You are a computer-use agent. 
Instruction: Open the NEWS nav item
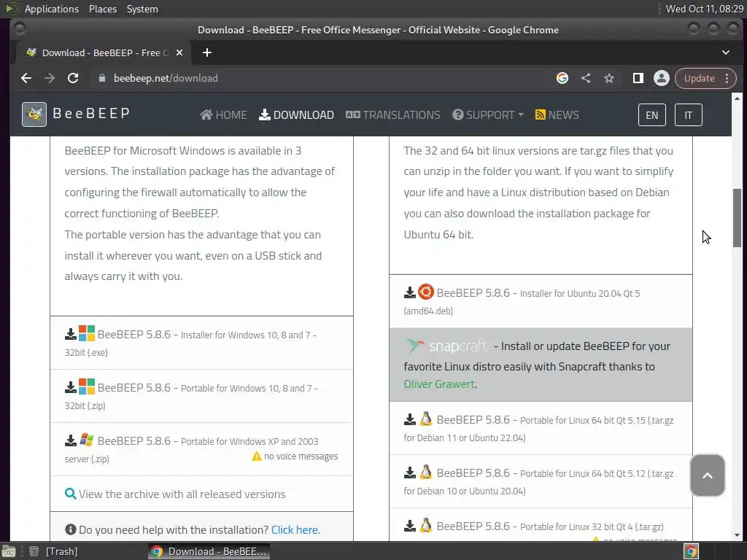click(557, 114)
